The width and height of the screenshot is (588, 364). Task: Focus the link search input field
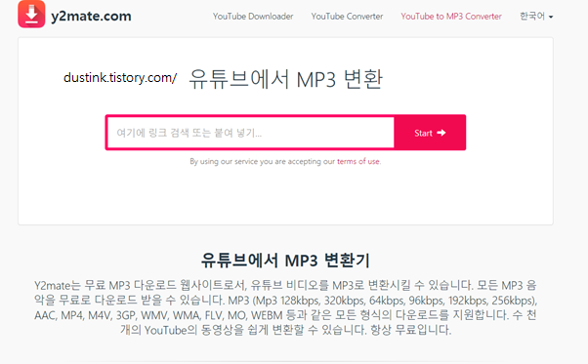click(250, 133)
